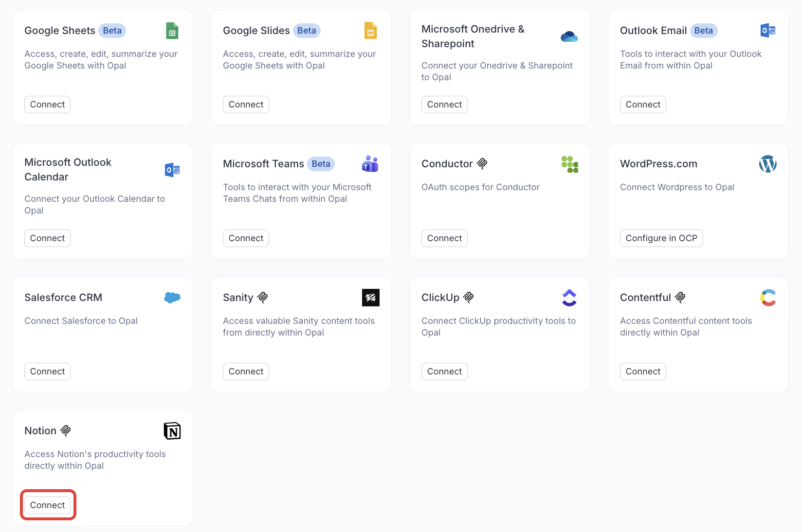Click the Outlook Email card title
The width and height of the screenshot is (801, 532).
click(x=654, y=31)
